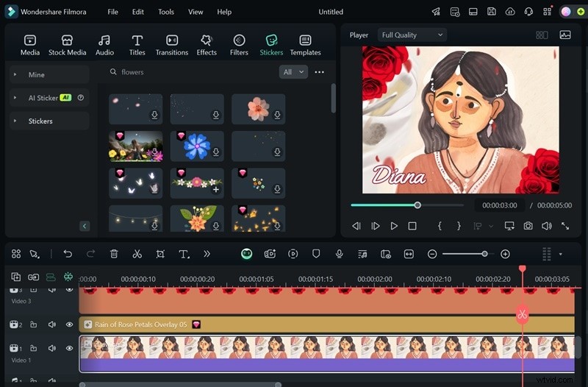
Task: Switch to the Transitions tab
Action: click(172, 45)
